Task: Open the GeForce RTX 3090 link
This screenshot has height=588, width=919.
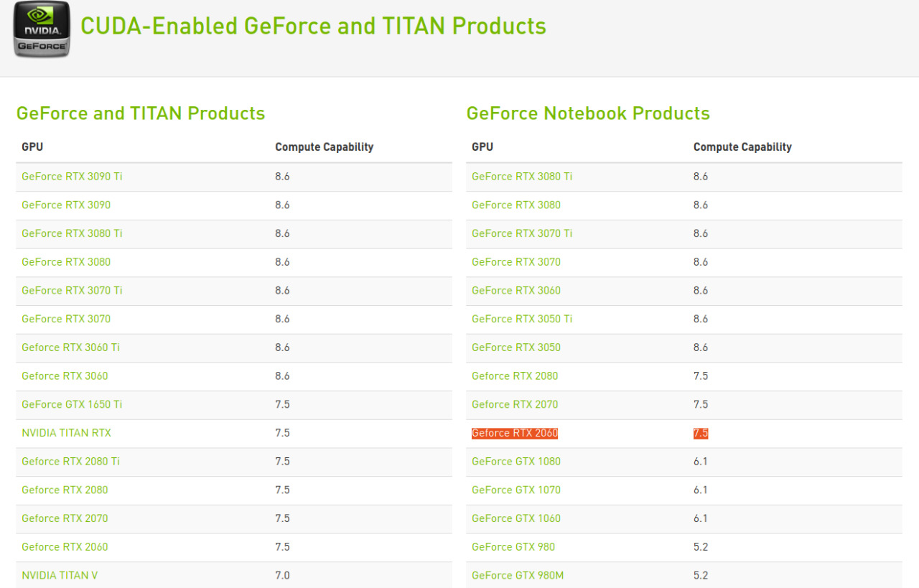Action: pyautogui.click(x=66, y=205)
